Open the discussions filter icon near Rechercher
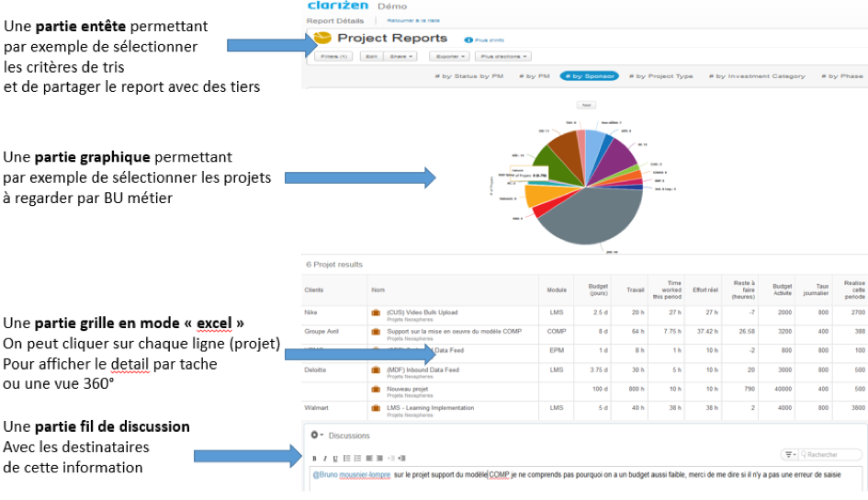 pos(789,455)
